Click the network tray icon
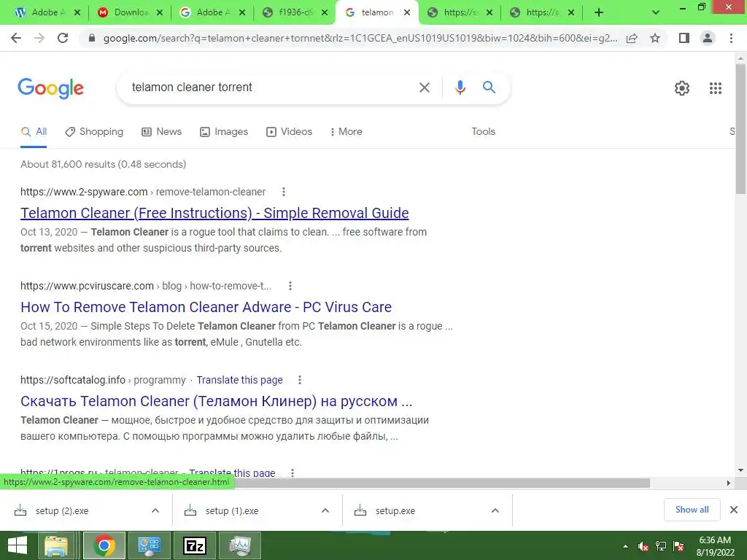The width and height of the screenshot is (747, 560). (661, 546)
